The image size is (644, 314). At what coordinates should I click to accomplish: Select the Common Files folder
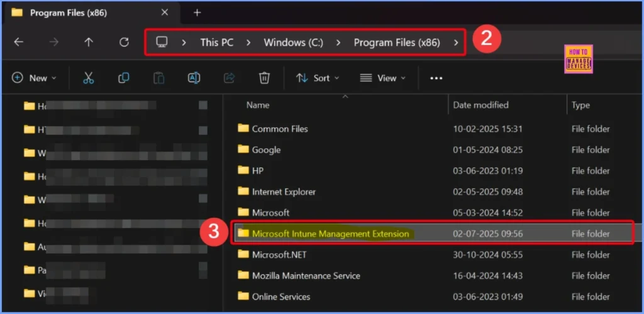(x=433, y=129)
